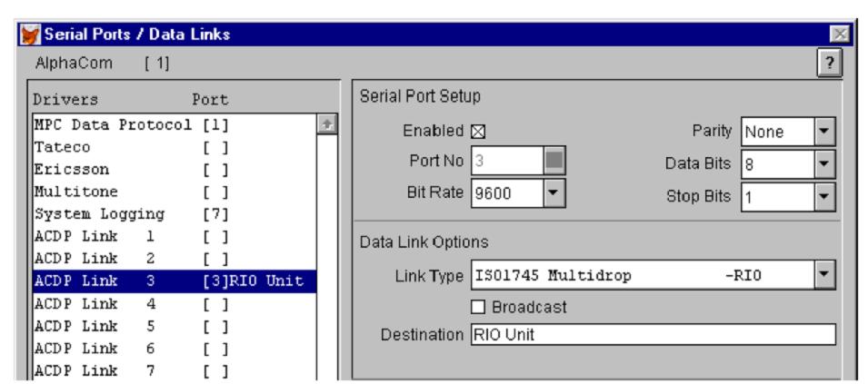
Task: Select the System Logging driver row
Action: pos(175,214)
